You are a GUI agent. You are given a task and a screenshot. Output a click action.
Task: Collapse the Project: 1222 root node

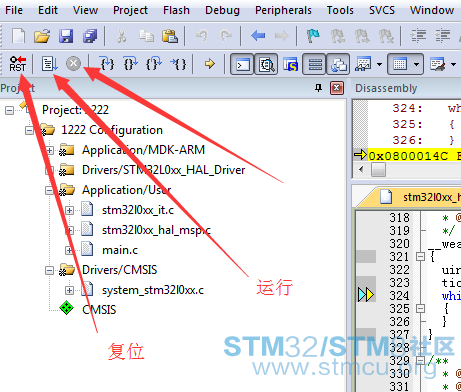(x=9, y=110)
